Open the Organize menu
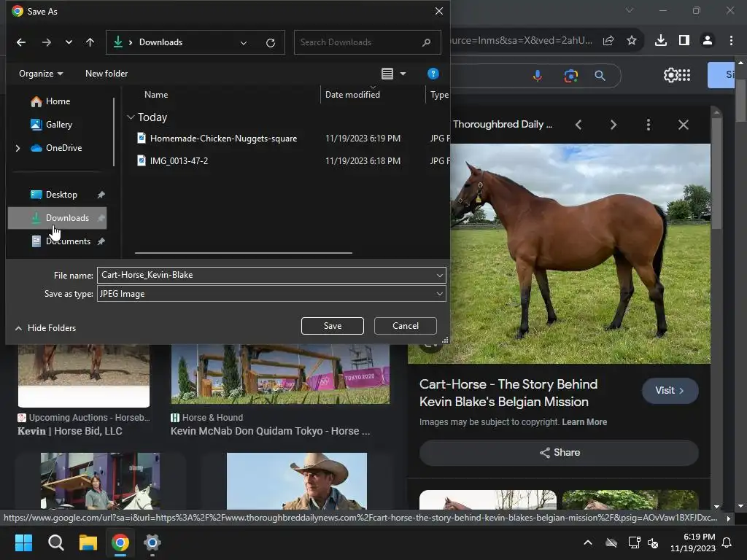747x560 pixels. (41, 74)
